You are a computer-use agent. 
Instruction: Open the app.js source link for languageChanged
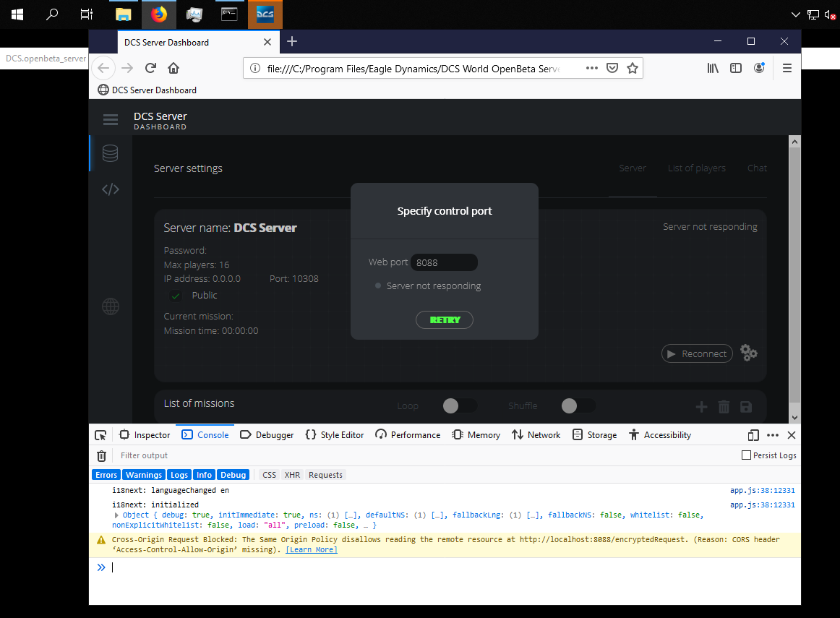[x=763, y=491]
